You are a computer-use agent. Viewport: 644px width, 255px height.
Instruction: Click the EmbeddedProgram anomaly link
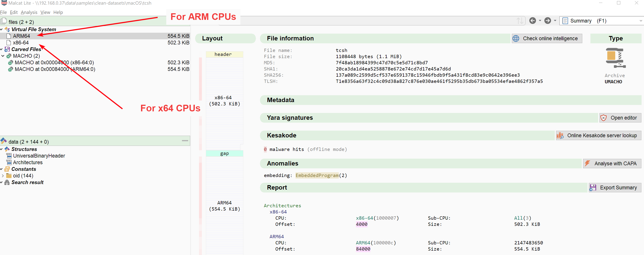317,175
